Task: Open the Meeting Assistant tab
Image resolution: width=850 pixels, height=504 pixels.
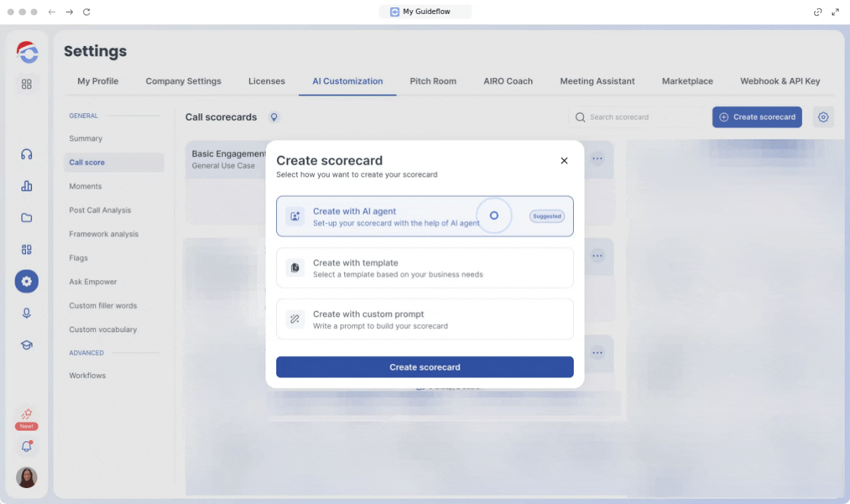Action: (x=597, y=81)
